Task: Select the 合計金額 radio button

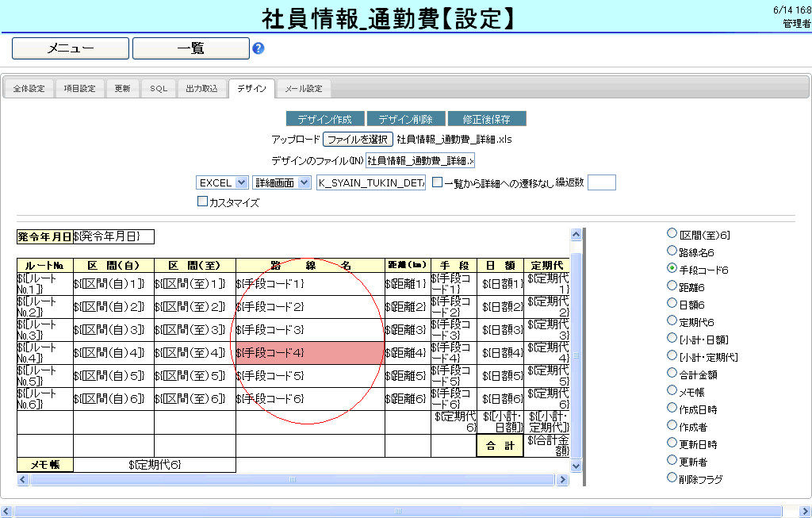Action: click(x=672, y=374)
